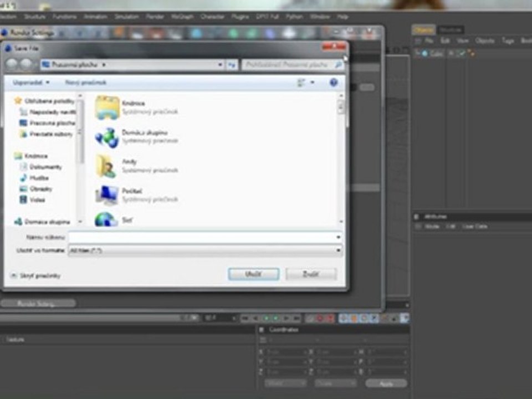Open Simulation menu in Cinema 4D

[x=126, y=16]
